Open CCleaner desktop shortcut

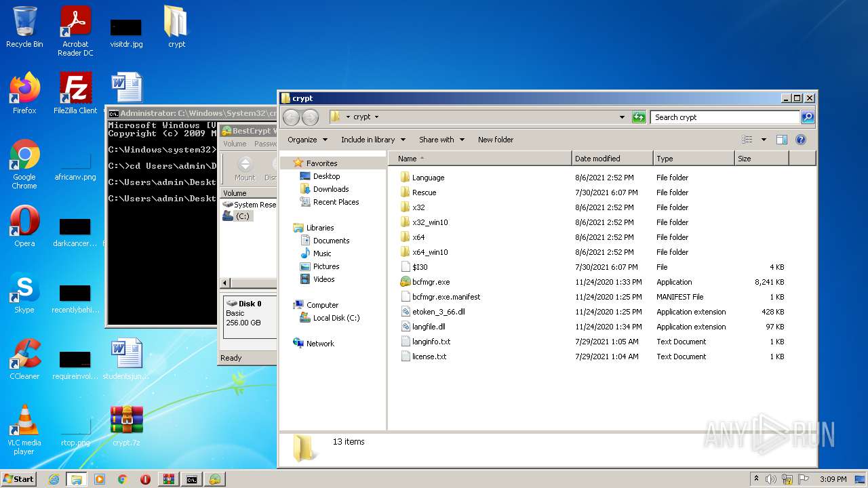pos(24,359)
